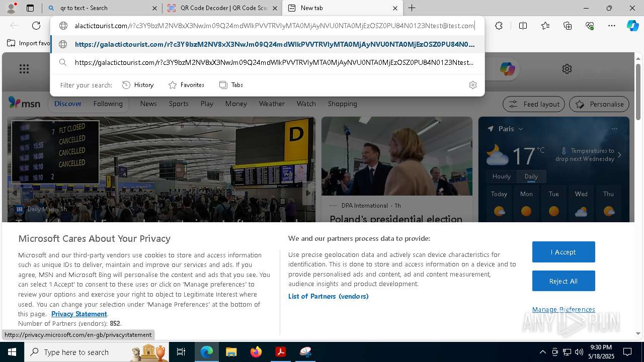Open the Windows Start menu
Image resolution: width=644 pixels, height=362 pixels.
[x=12, y=352]
